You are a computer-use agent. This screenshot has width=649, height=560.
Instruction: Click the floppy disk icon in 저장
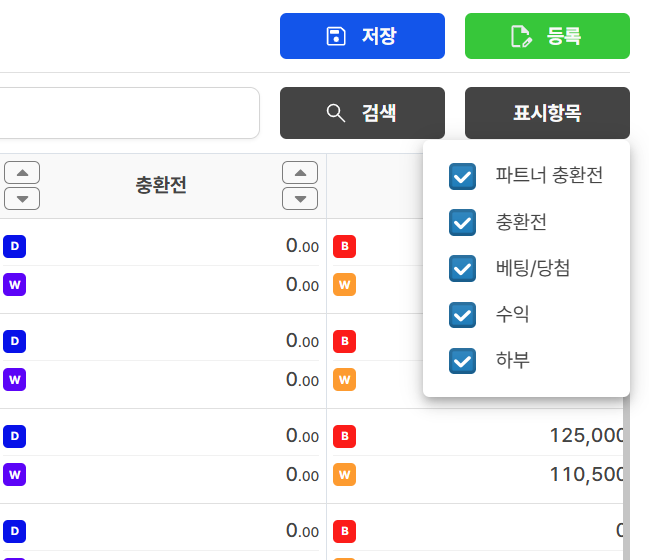pyautogui.click(x=336, y=37)
